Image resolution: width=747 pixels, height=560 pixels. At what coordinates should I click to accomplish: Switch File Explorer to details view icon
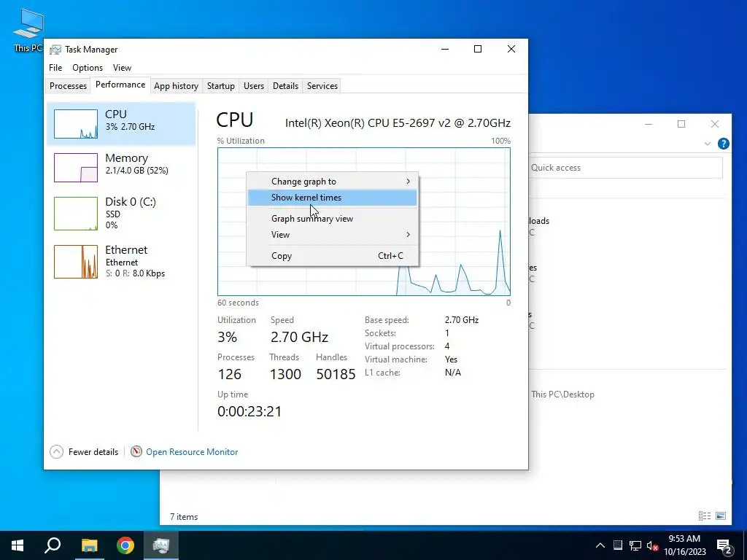705,516
